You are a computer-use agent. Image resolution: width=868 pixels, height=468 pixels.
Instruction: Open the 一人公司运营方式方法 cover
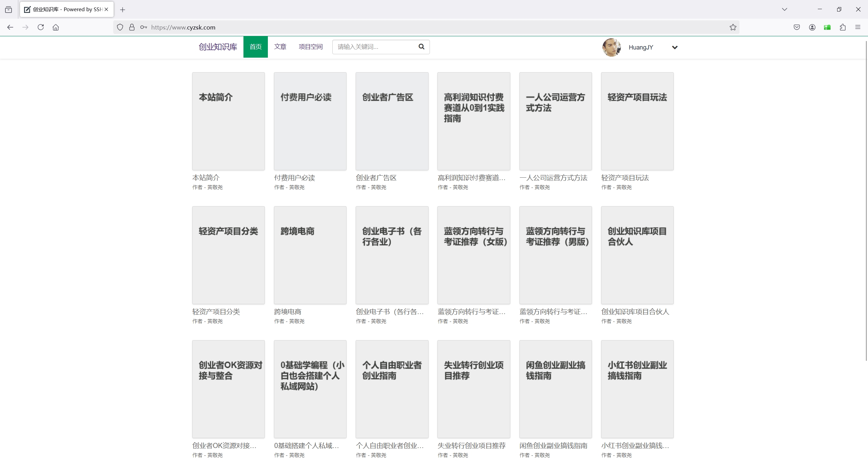coord(556,121)
